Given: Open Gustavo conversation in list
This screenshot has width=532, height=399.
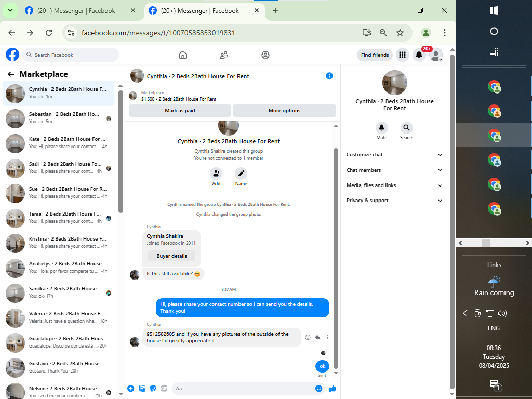Looking at the screenshot, I should pyautogui.click(x=58, y=367).
